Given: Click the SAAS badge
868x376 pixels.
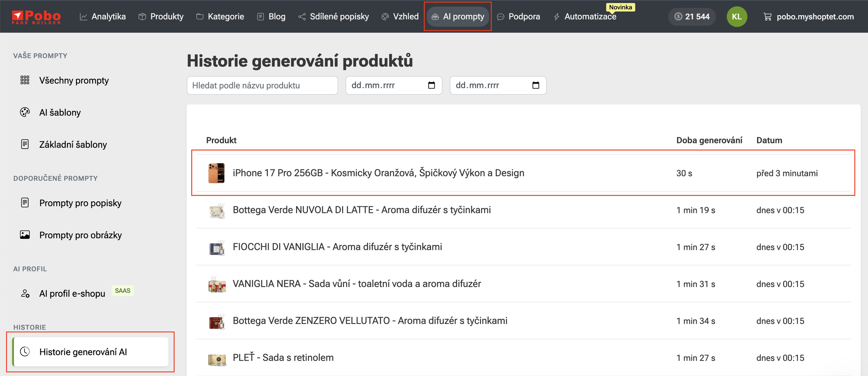Looking at the screenshot, I should click(123, 291).
